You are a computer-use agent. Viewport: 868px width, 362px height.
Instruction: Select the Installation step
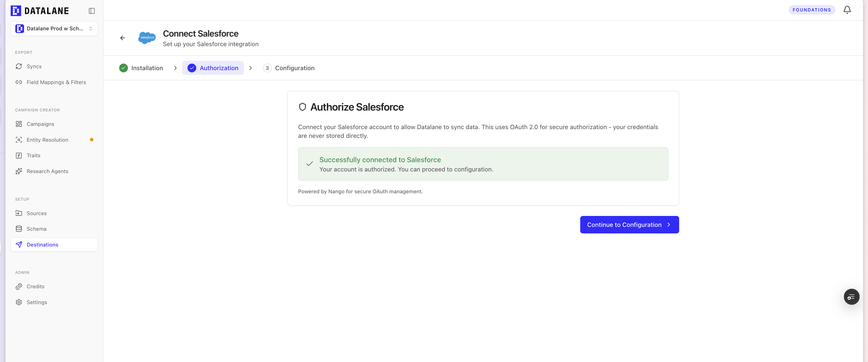141,68
